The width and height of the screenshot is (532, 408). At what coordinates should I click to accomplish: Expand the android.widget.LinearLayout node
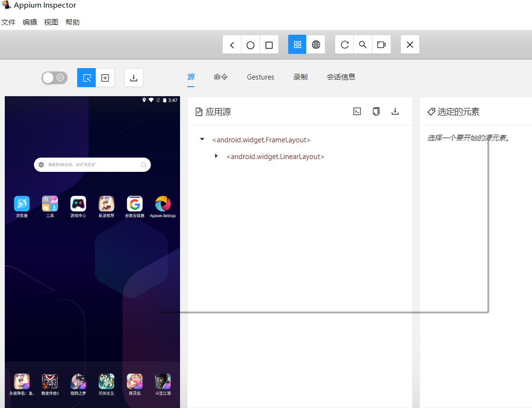point(216,156)
